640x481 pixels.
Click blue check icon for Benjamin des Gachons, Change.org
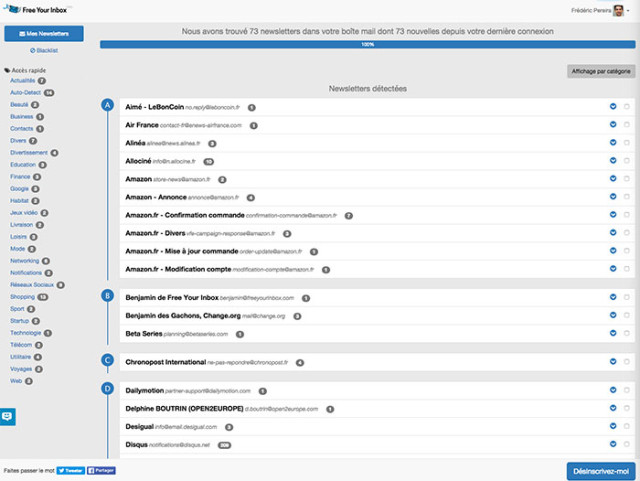[613, 315]
